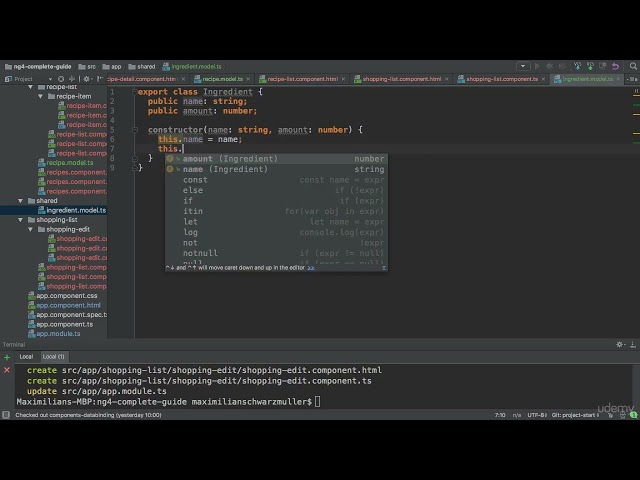The image size is (640, 480).
Task: Click the >> link in completion hint
Action: 311,268
